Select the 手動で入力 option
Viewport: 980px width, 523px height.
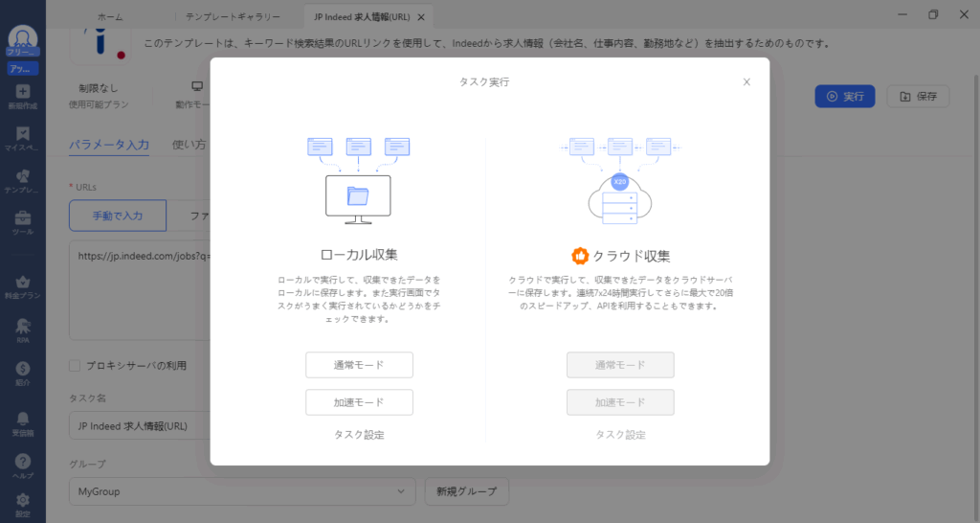pyautogui.click(x=118, y=216)
